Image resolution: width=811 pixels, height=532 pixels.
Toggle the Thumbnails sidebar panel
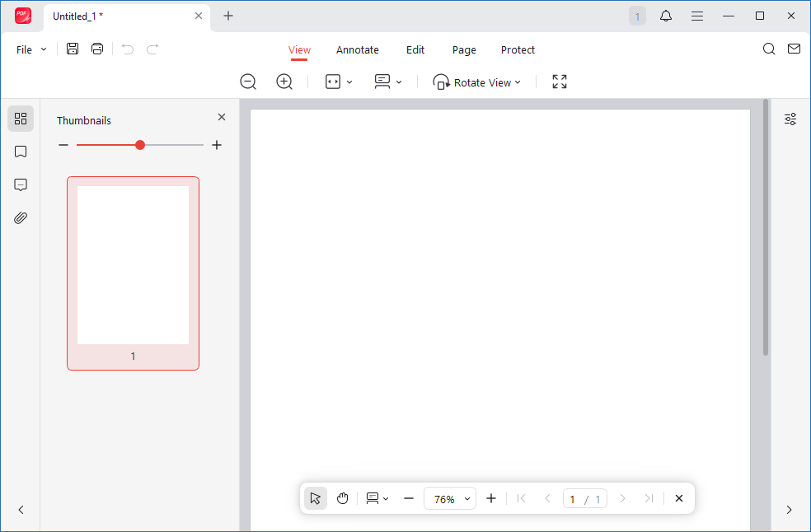[21, 119]
